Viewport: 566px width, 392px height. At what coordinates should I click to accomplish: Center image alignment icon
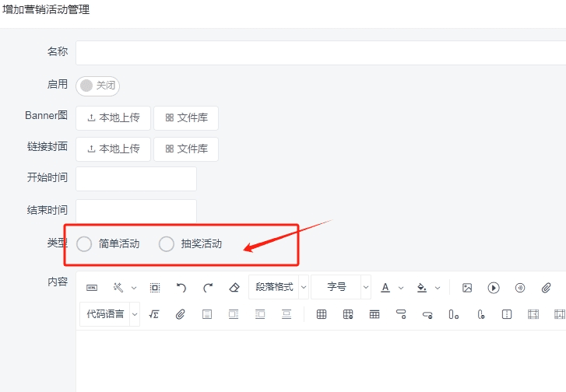(287, 314)
